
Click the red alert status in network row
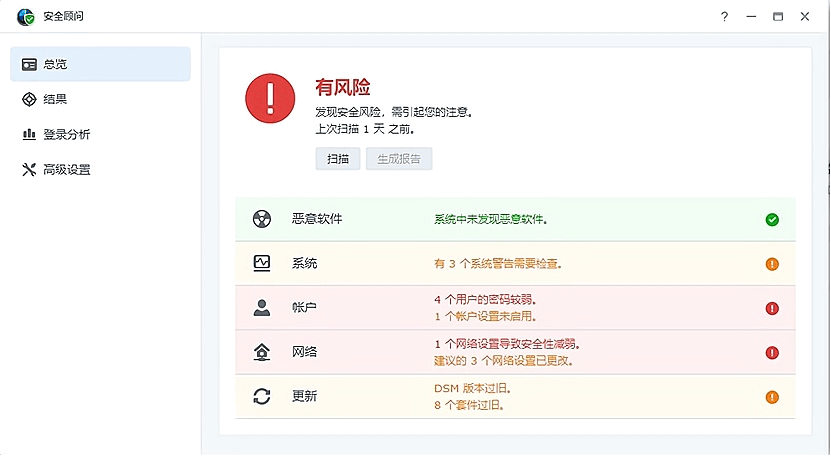click(x=772, y=353)
